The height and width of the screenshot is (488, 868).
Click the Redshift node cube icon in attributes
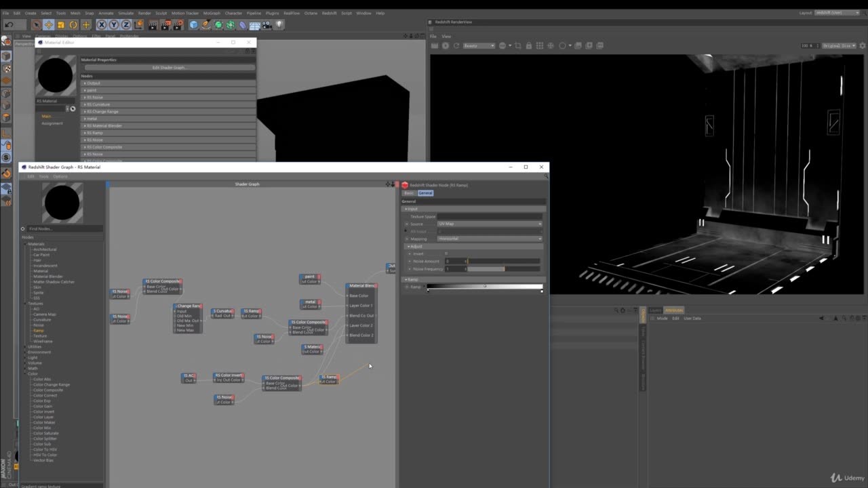point(405,185)
